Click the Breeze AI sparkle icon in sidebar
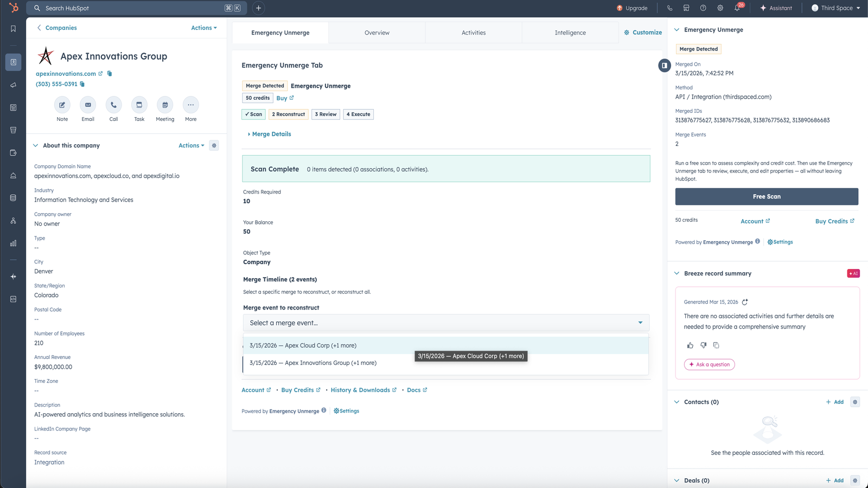The height and width of the screenshot is (488, 868). pos(13,276)
